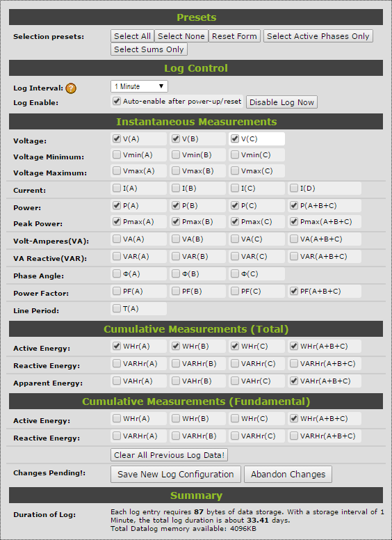This screenshot has height=540, width=392.
Task: Enable the Vmax(C) checkbox
Action: pos(235,170)
